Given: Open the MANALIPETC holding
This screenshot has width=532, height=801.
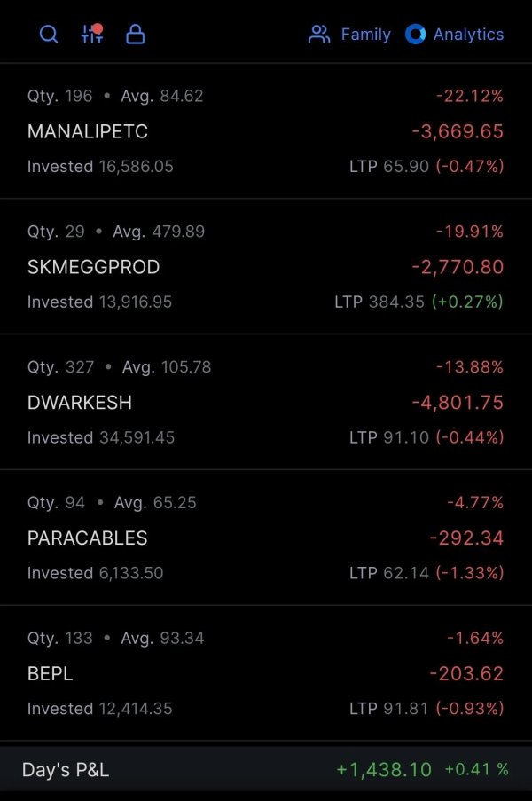Looking at the screenshot, I should click(266, 130).
